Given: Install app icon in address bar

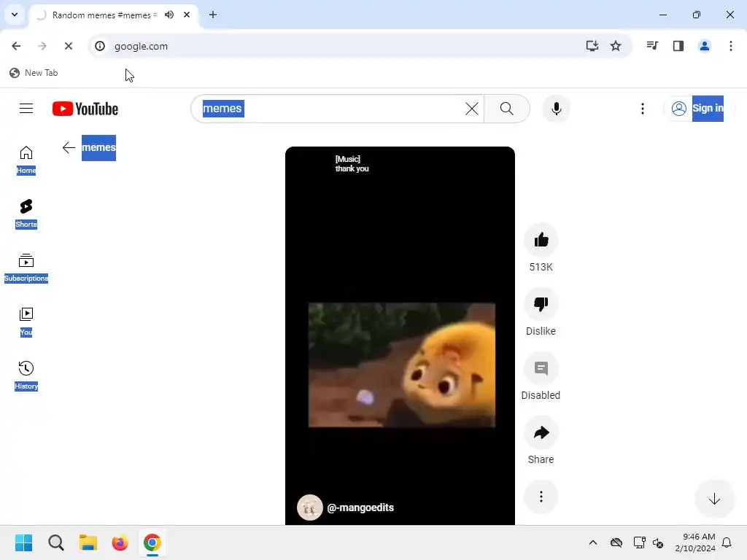Looking at the screenshot, I should coord(592,46).
